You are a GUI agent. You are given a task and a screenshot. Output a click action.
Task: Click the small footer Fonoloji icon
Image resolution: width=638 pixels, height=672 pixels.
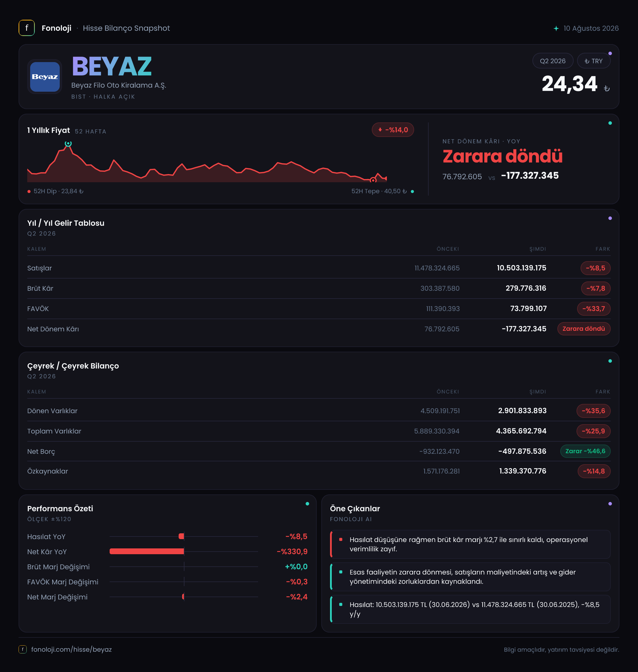[22, 649]
